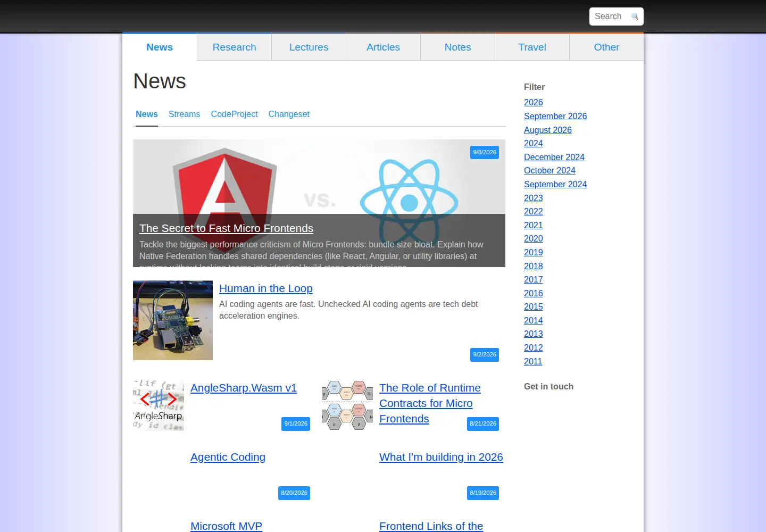Open the Research tab
766x532 pixels.
[x=234, y=47]
